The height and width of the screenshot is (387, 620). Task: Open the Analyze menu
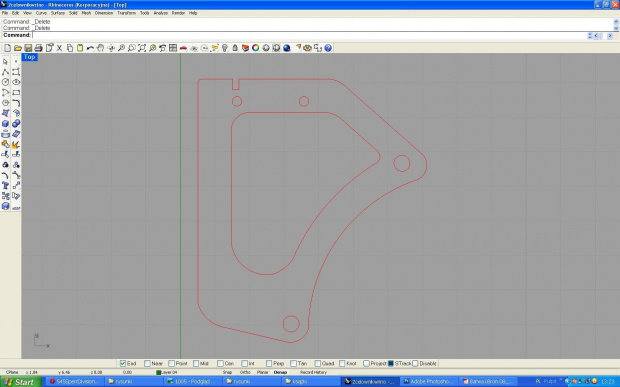(161, 13)
